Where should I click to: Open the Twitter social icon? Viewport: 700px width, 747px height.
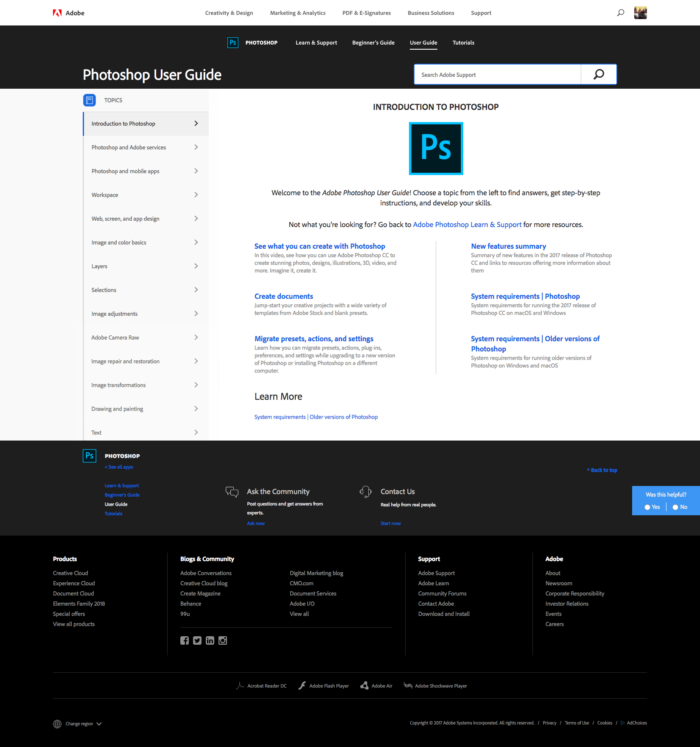pos(197,640)
